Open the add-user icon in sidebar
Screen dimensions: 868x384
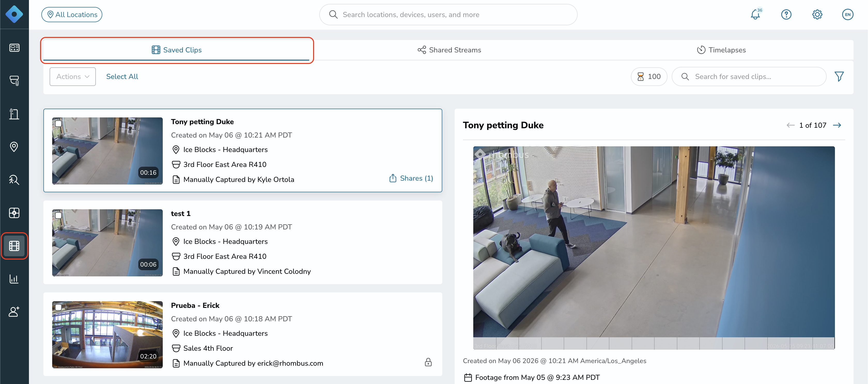[14, 312]
